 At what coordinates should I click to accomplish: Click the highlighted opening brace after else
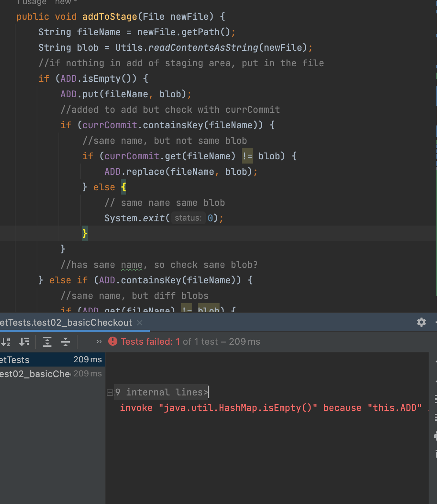[x=123, y=187]
